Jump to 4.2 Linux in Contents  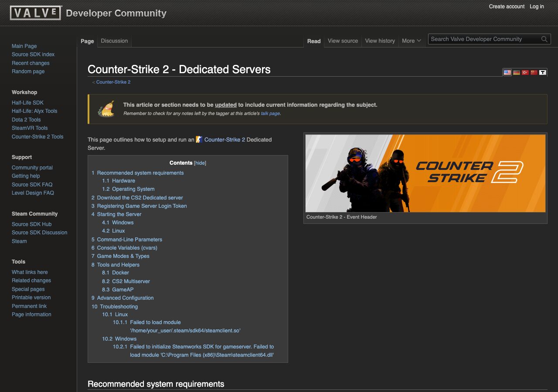tap(113, 231)
